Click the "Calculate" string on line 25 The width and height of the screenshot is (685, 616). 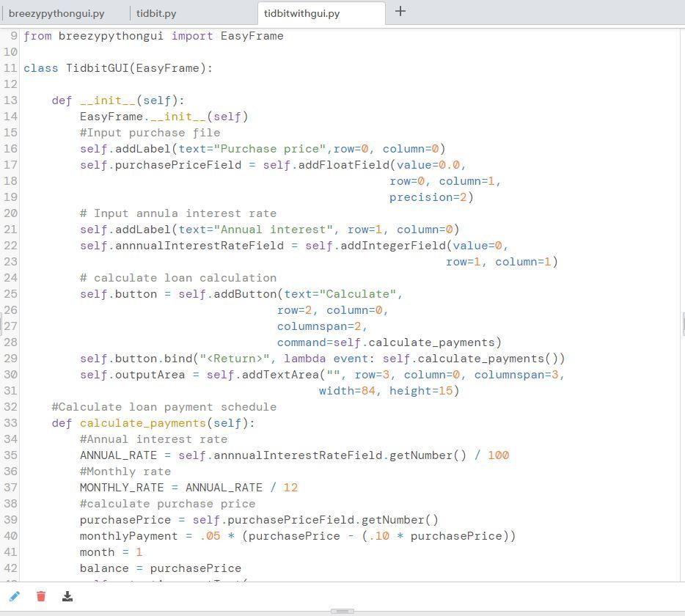click(x=358, y=294)
